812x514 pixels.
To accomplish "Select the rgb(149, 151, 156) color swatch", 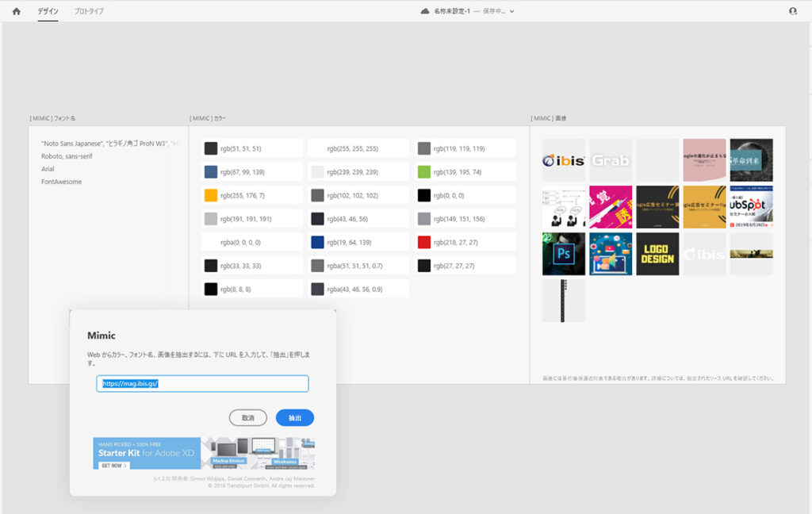I will 424,219.
